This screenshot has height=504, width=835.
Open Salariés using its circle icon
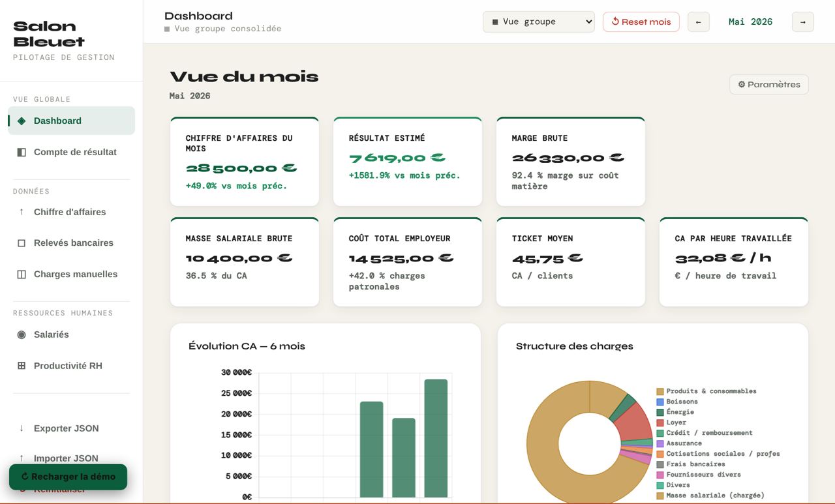pos(22,334)
